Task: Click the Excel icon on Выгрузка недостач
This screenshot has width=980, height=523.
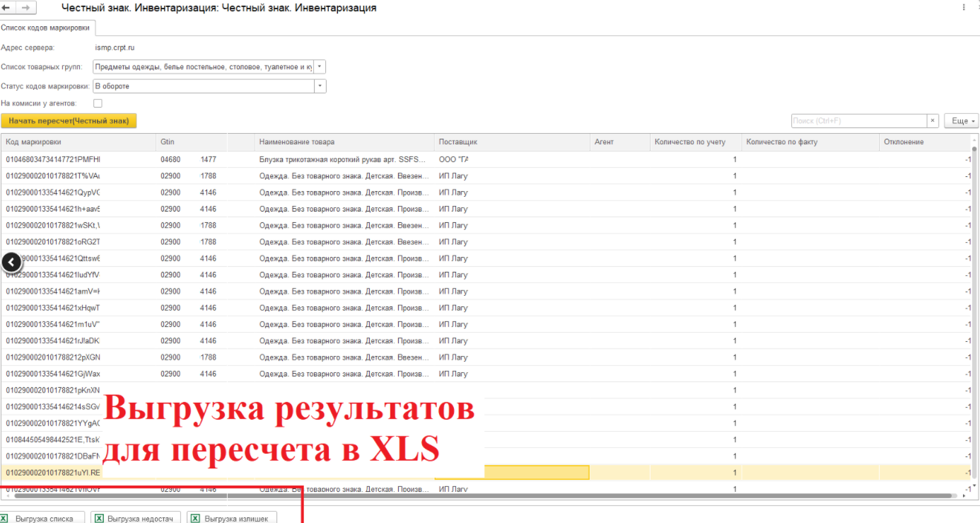Action: (98, 518)
